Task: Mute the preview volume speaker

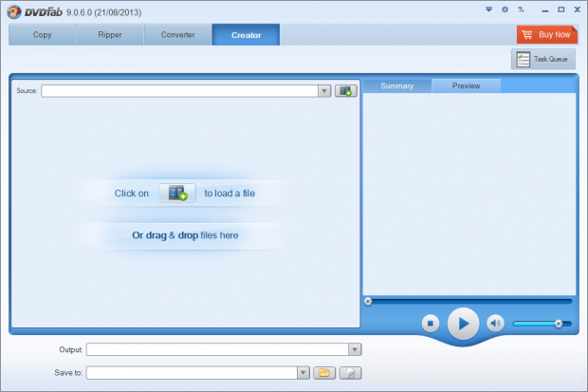Action: [x=495, y=324]
